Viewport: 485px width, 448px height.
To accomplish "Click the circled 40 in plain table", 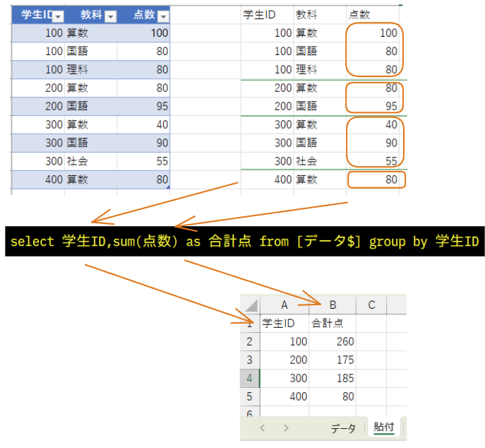I will (x=373, y=125).
